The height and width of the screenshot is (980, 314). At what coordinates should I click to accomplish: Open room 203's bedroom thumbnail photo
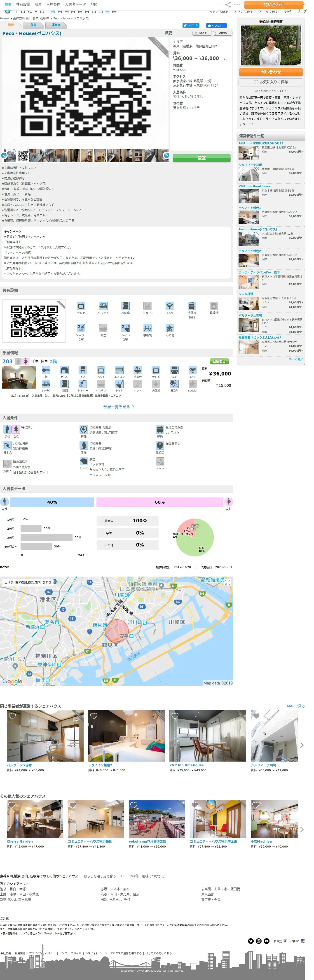coord(19,377)
